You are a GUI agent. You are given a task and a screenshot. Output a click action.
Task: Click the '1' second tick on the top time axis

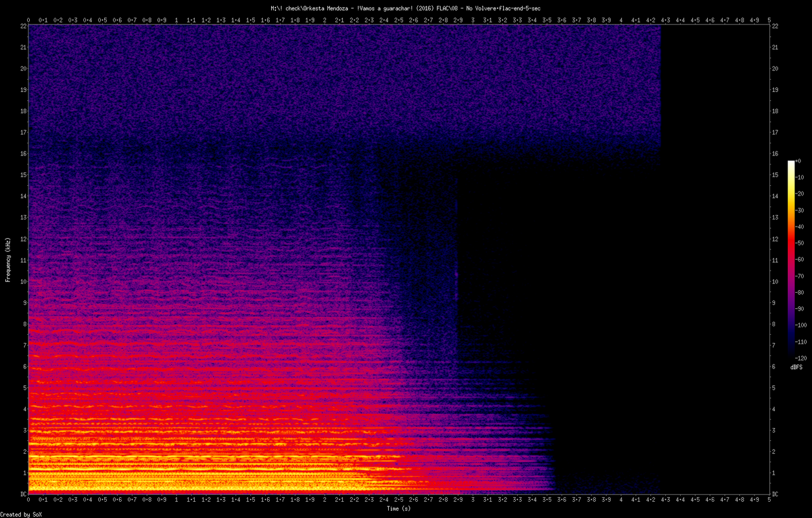point(177,20)
